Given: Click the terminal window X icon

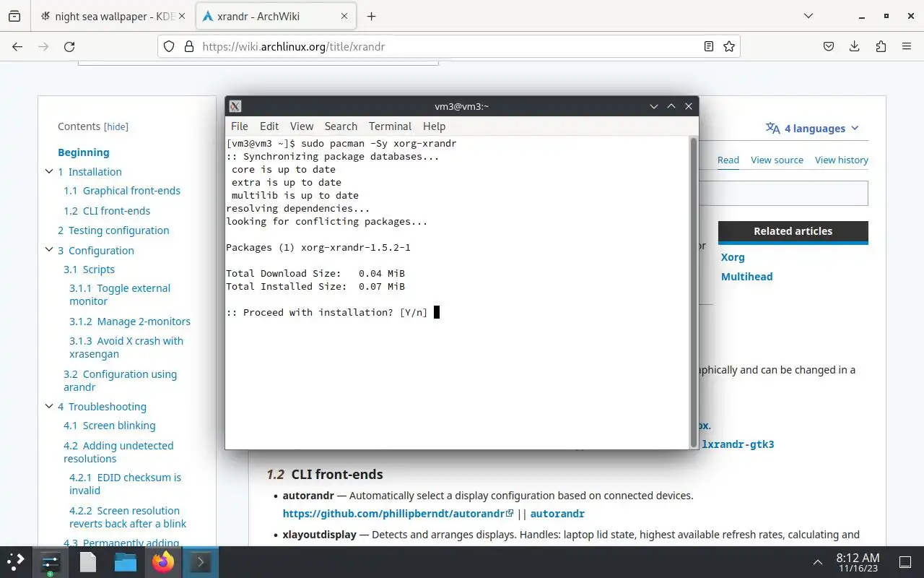Looking at the screenshot, I should [x=235, y=106].
